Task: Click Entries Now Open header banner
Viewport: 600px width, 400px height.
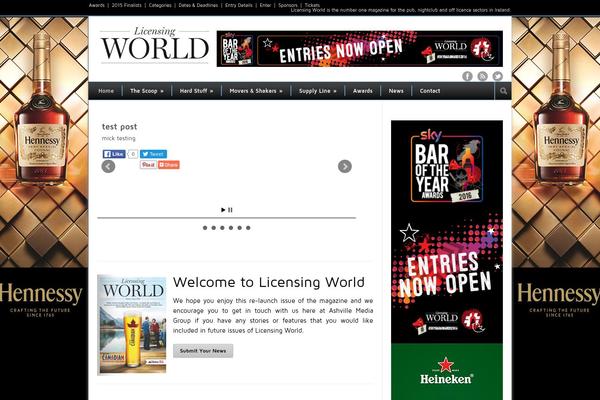Action: tap(360, 49)
